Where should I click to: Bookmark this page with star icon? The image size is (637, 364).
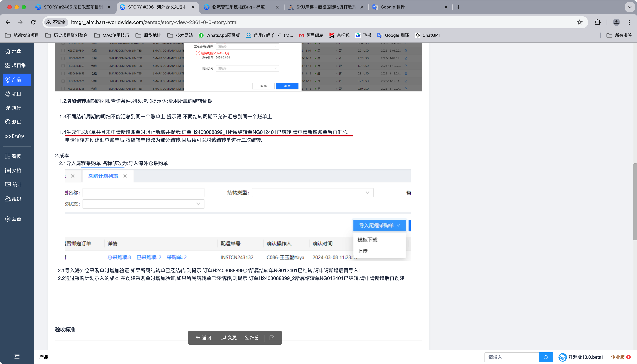click(x=579, y=22)
